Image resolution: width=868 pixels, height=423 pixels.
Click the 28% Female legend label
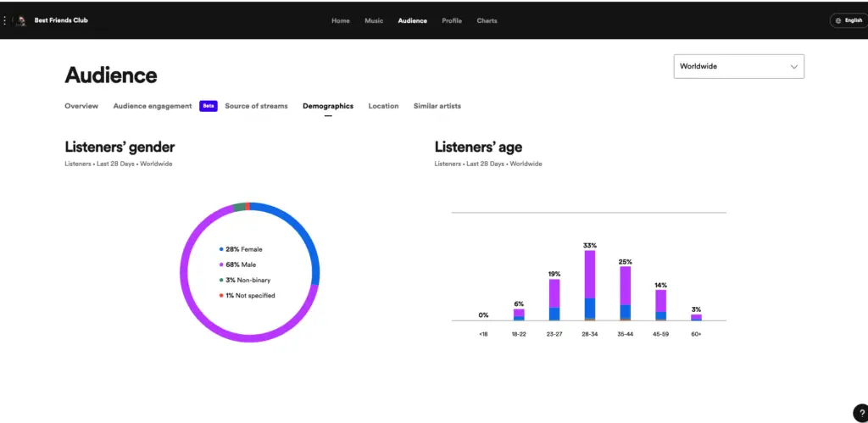point(244,250)
